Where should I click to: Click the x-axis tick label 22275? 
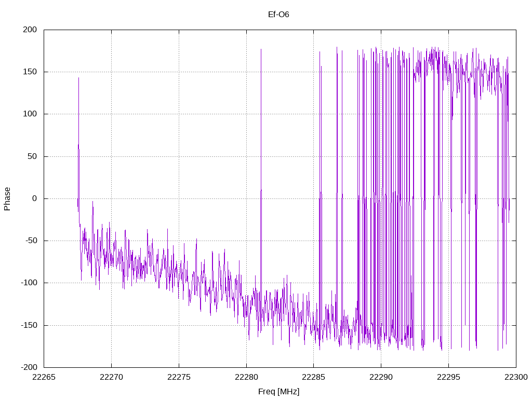click(179, 377)
